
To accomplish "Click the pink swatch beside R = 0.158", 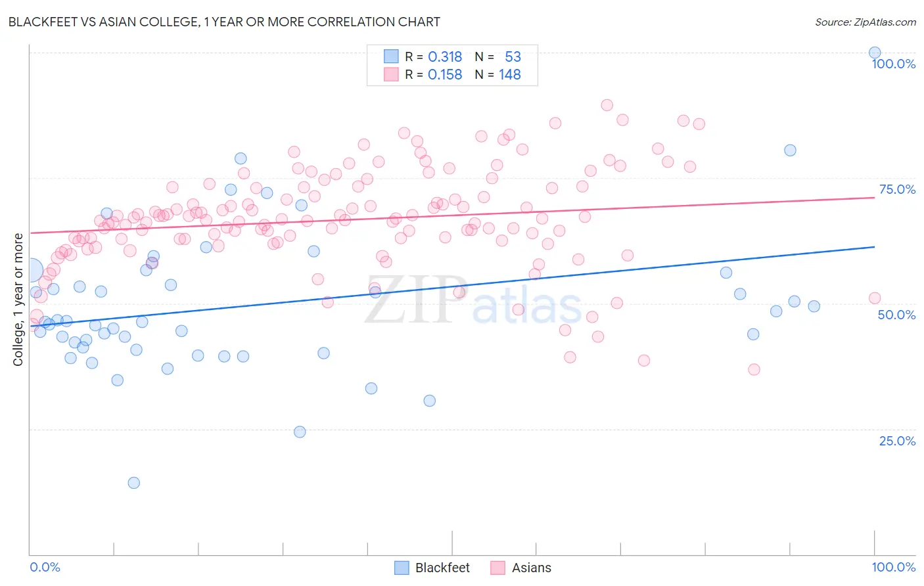I will tap(391, 74).
